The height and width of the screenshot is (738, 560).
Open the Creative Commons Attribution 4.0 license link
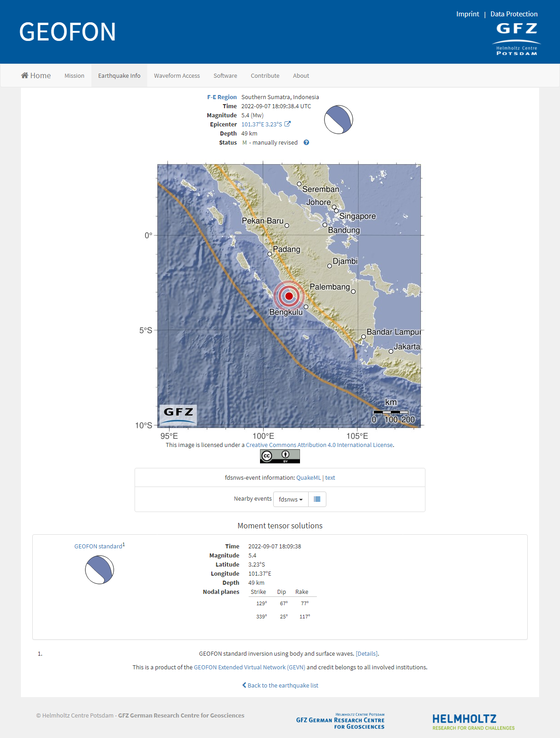[x=319, y=445]
